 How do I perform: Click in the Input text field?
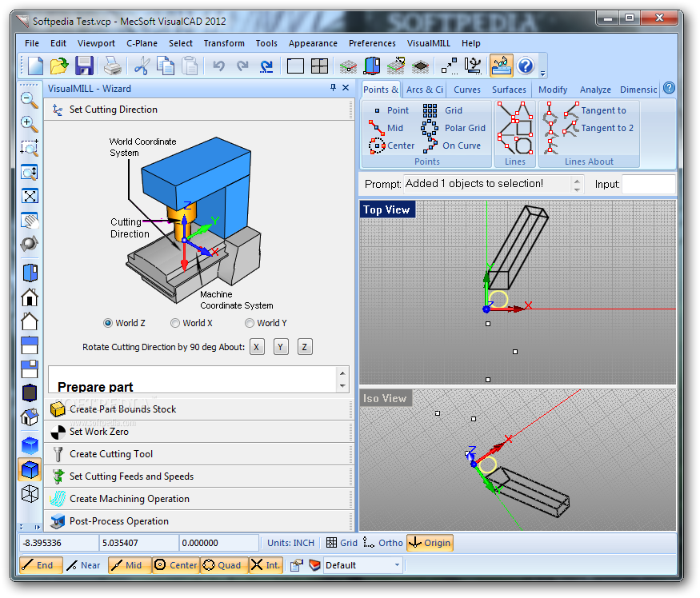[x=649, y=184]
